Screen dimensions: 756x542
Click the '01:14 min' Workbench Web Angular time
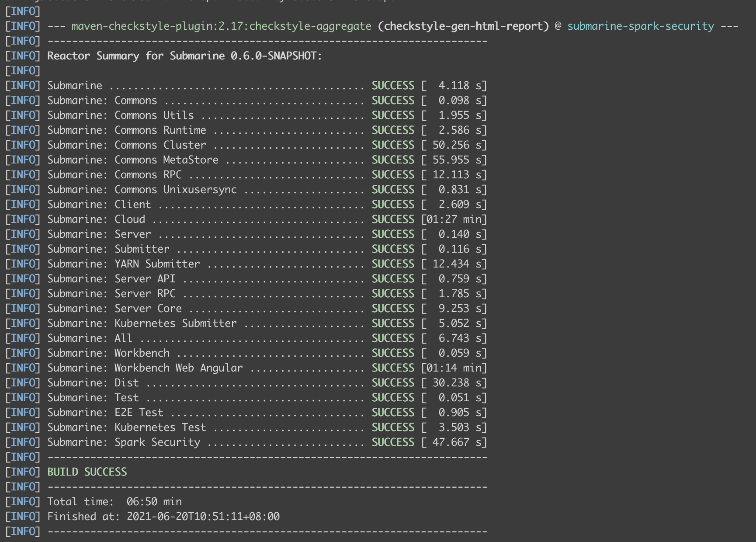coord(454,368)
